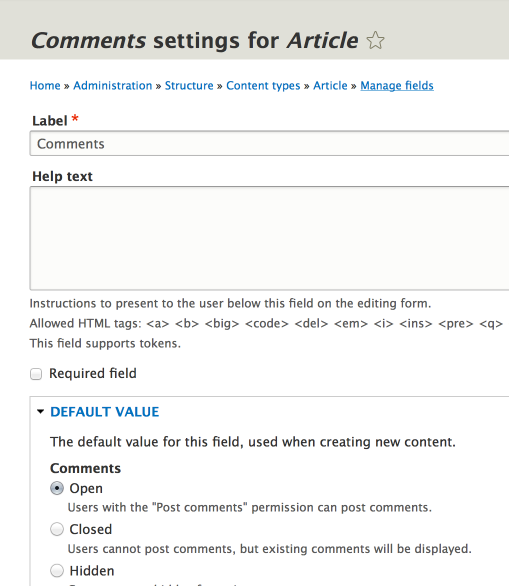Click the Open option label
This screenshot has height=586, width=509.
click(x=86, y=488)
